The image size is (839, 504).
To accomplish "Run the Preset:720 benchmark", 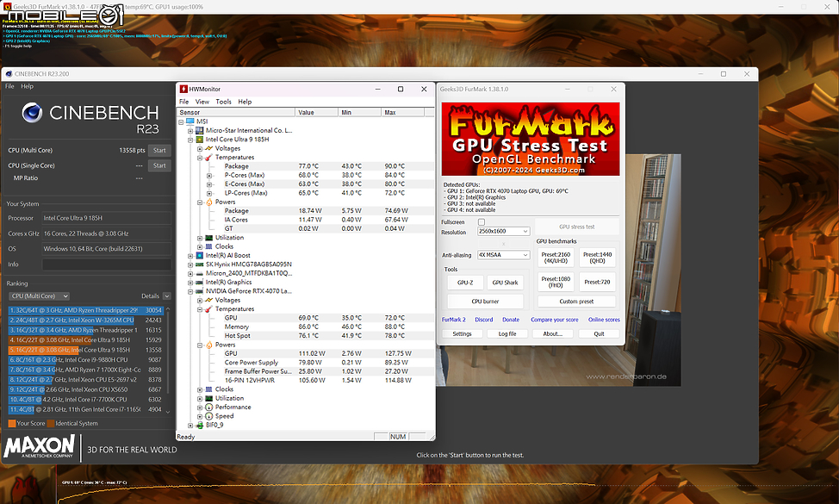I will point(597,282).
